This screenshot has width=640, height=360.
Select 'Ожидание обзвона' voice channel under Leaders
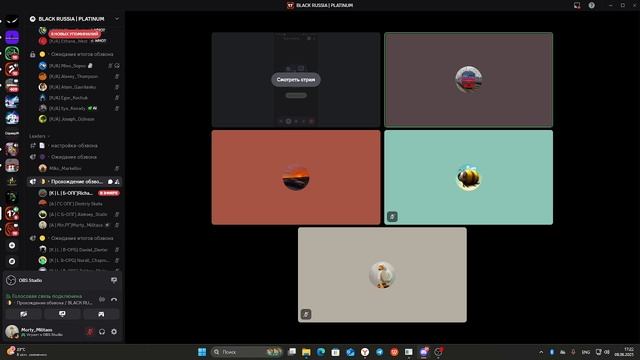point(74,157)
